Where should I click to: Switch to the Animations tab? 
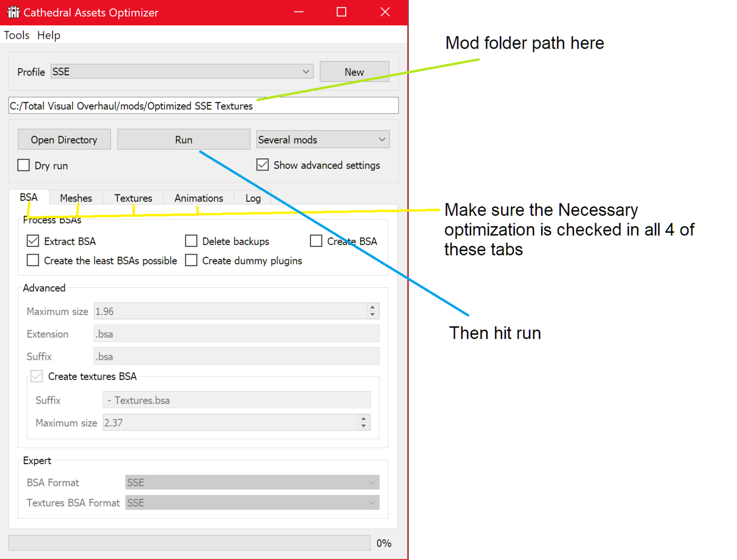pyautogui.click(x=199, y=198)
